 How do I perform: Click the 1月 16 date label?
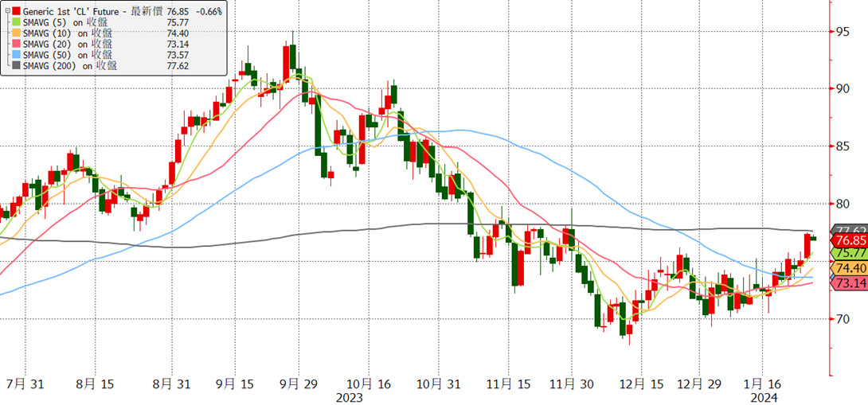click(x=762, y=384)
